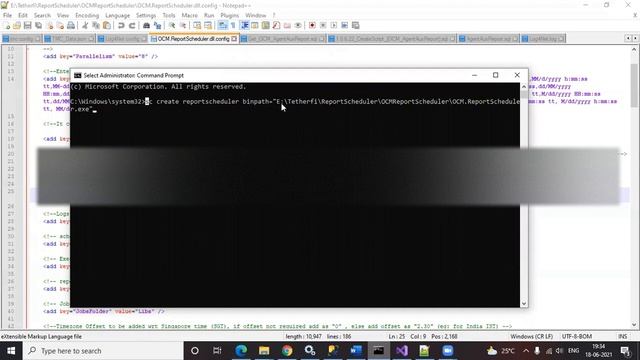The height and width of the screenshot is (360, 640).
Task: Toggle the file Monitoring eye icon
Action: click(298, 25)
